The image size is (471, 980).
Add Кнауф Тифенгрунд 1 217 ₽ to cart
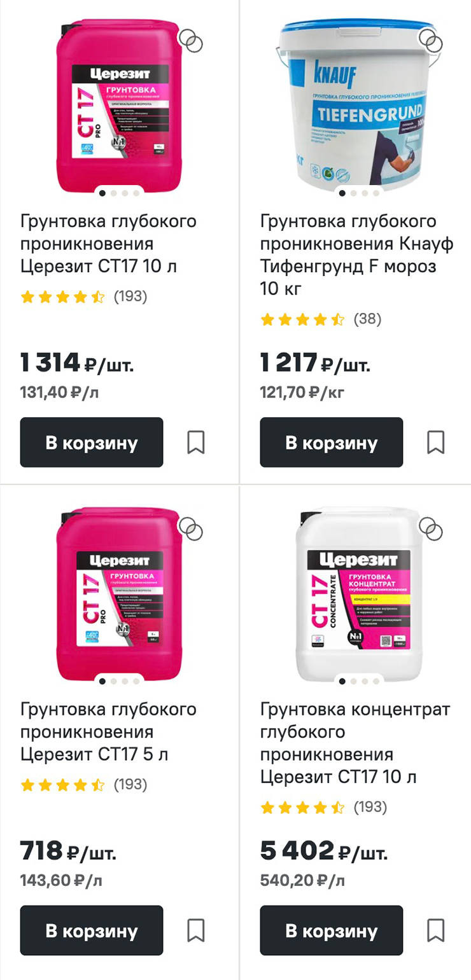click(x=332, y=443)
